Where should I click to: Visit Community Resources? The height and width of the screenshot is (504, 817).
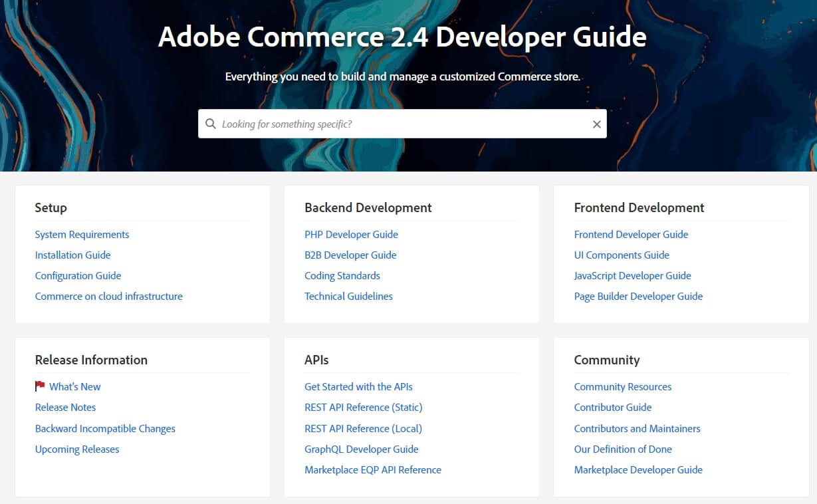click(x=623, y=386)
